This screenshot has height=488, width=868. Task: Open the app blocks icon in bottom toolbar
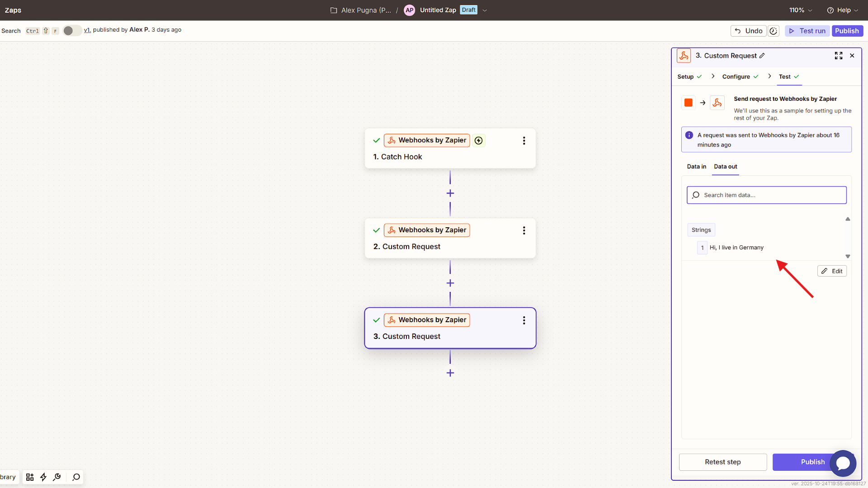point(29,477)
